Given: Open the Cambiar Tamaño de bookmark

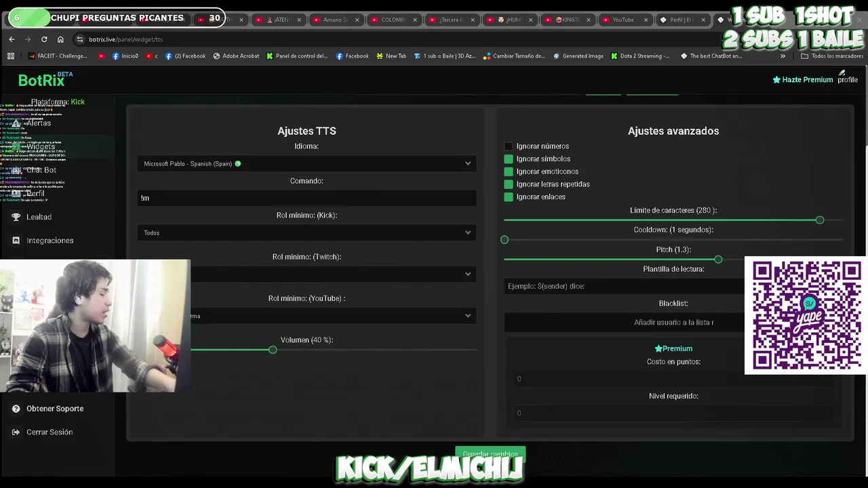Looking at the screenshot, I should click(x=514, y=56).
